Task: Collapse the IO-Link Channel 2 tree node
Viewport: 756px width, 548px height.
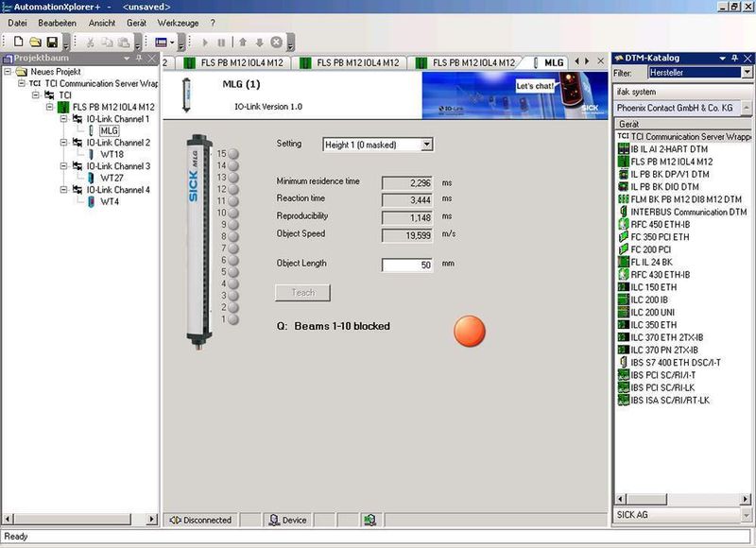Action: click(x=63, y=143)
